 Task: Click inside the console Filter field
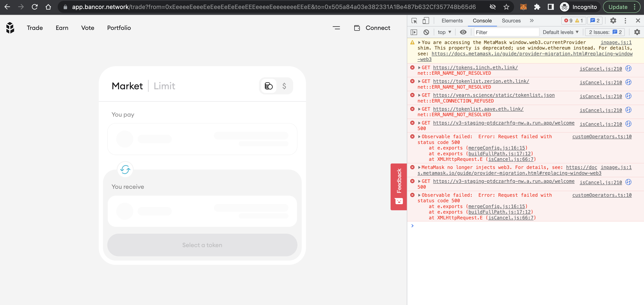point(506,32)
